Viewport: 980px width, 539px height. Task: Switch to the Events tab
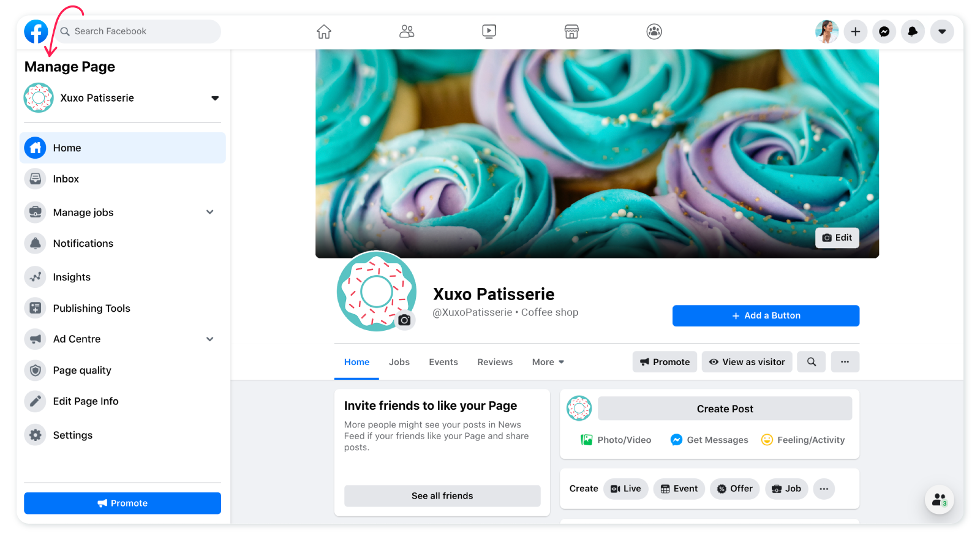(x=443, y=362)
